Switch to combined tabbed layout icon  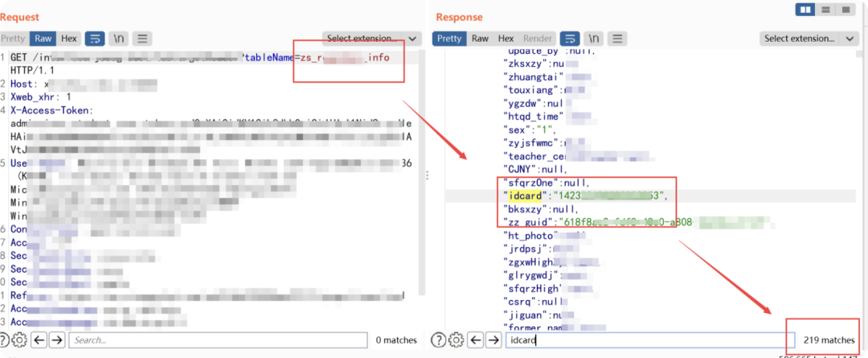[x=845, y=10]
